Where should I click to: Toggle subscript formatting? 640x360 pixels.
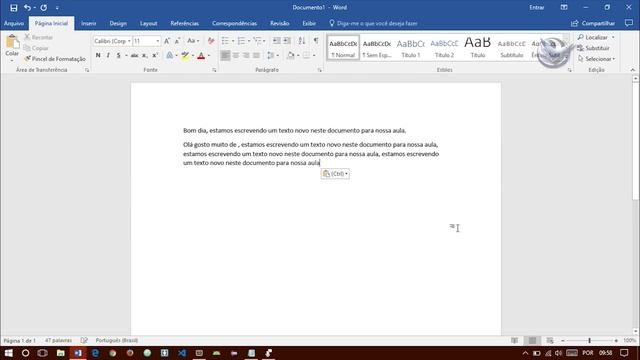[144, 56]
